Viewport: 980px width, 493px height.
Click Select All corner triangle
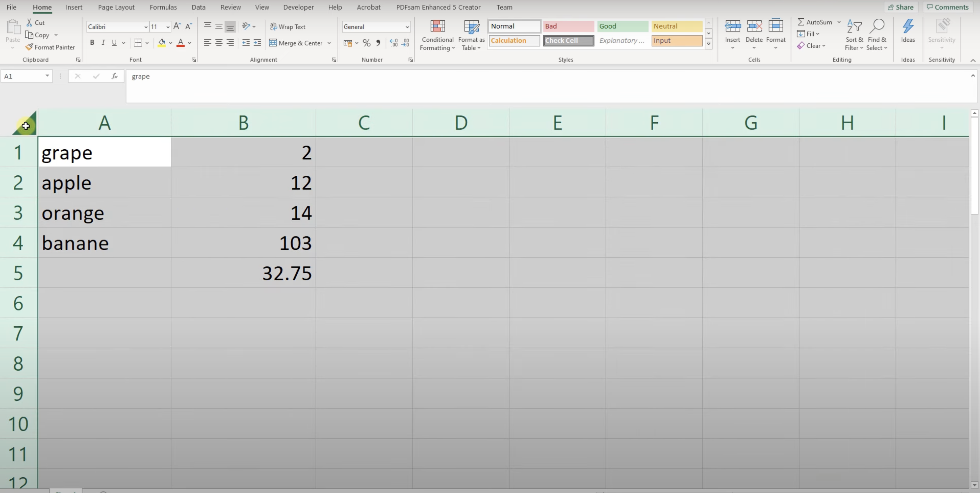coord(25,123)
